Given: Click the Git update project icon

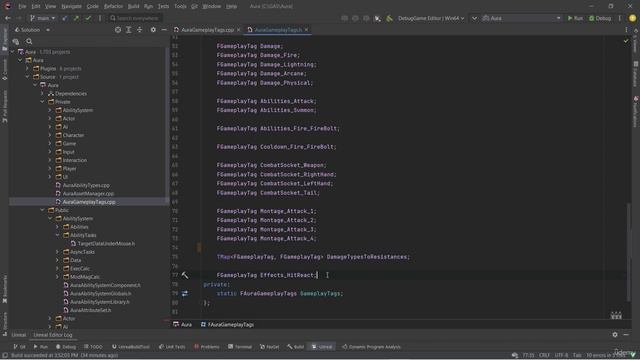Looking at the screenshot, I should pos(65,18).
